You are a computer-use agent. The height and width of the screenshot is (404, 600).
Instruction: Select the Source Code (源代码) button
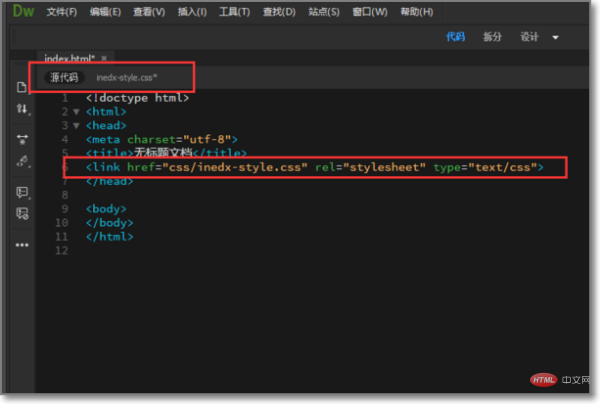click(64, 77)
